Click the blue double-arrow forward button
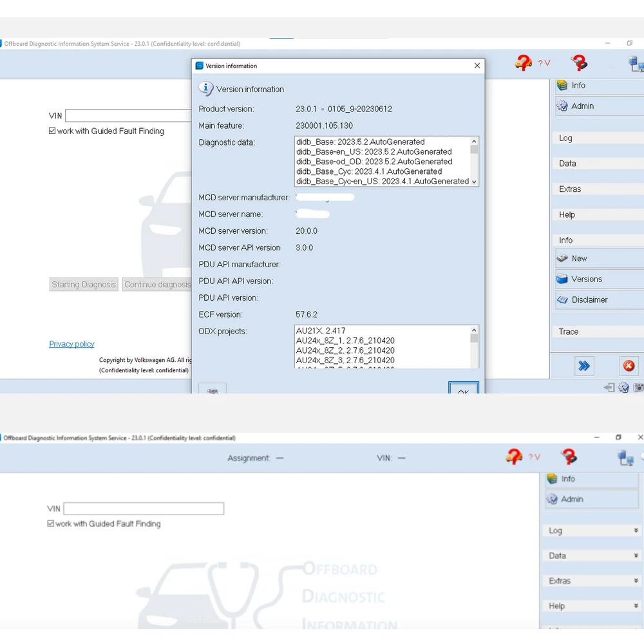644x644 pixels. pos(583,366)
